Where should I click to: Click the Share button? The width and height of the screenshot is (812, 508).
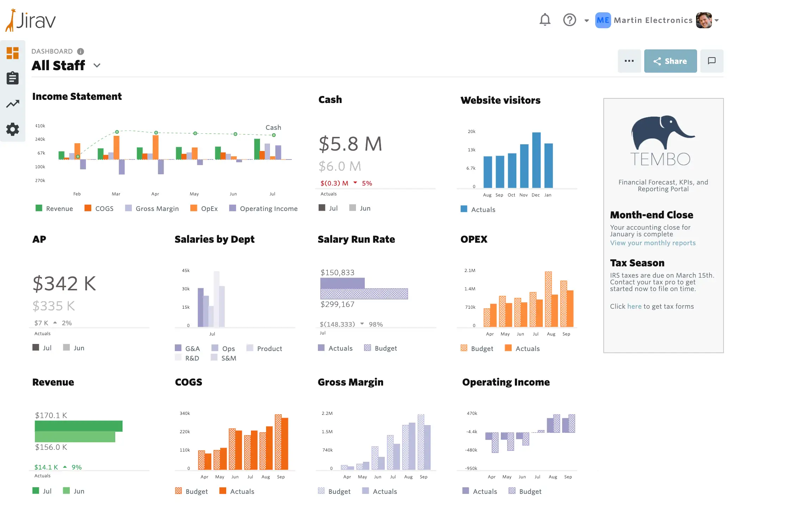pyautogui.click(x=670, y=61)
